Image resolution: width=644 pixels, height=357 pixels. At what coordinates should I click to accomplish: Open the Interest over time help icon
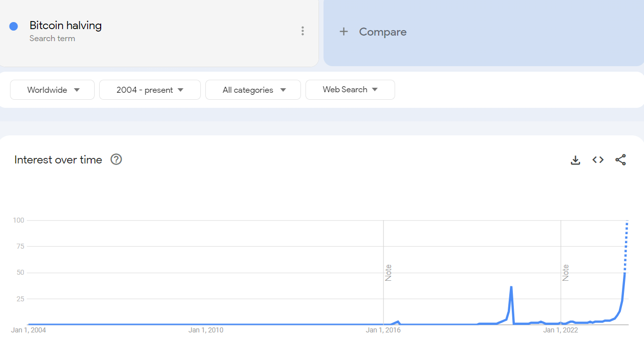tap(116, 159)
